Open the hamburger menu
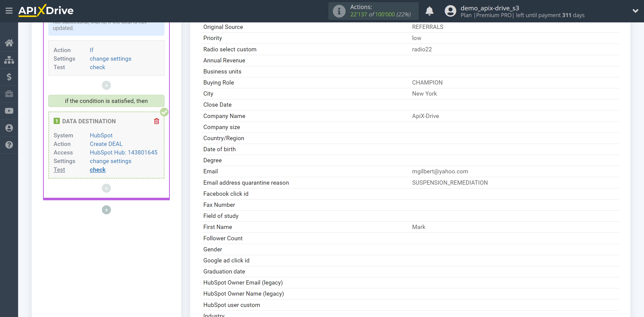Image resolution: width=644 pixels, height=317 pixels. point(9,11)
